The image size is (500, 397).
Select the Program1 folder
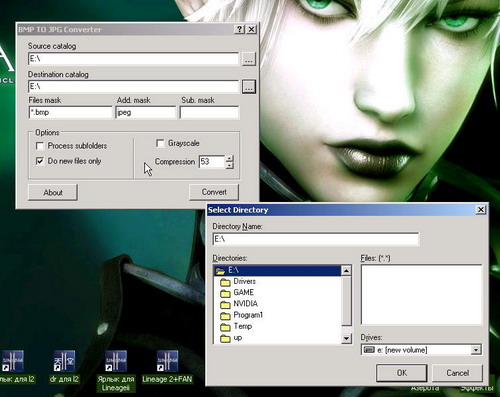coord(242,315)
